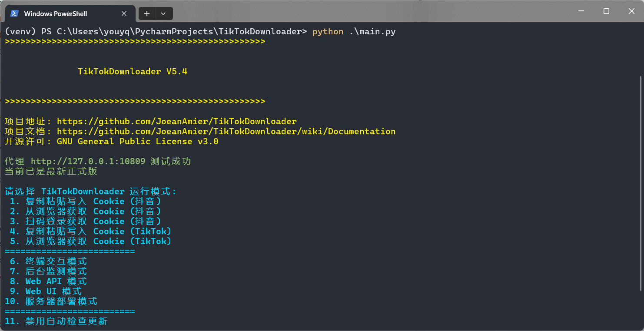Click option 11 禁用自动检查更新
The height and width of the screenshot is (331, 644).
click(x=56, y=321)
